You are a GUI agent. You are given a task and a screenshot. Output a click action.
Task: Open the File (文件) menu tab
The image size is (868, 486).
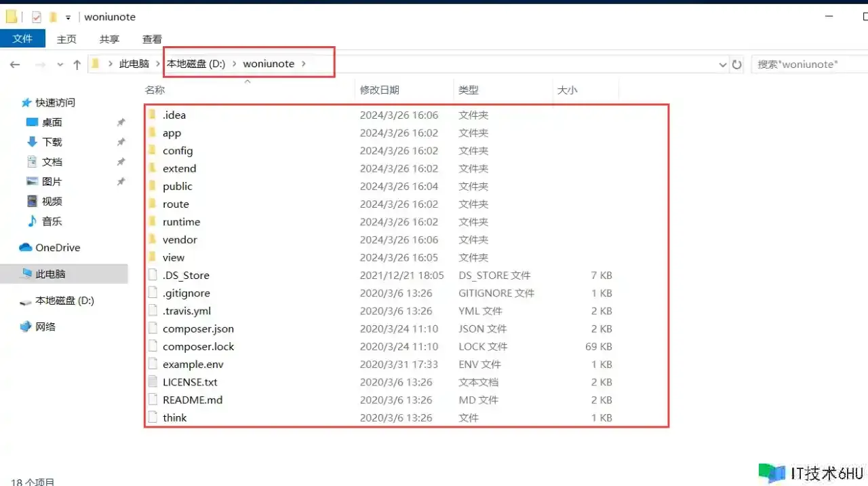22,39
